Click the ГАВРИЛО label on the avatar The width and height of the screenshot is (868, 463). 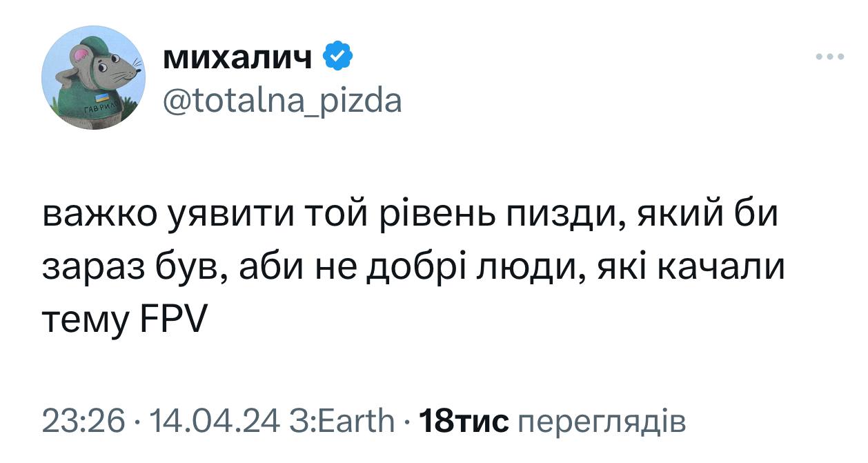(x=99, y=109)
